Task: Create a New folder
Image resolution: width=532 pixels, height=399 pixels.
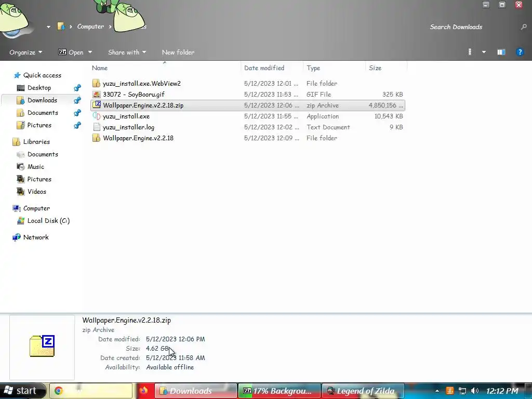Action: 178,52
